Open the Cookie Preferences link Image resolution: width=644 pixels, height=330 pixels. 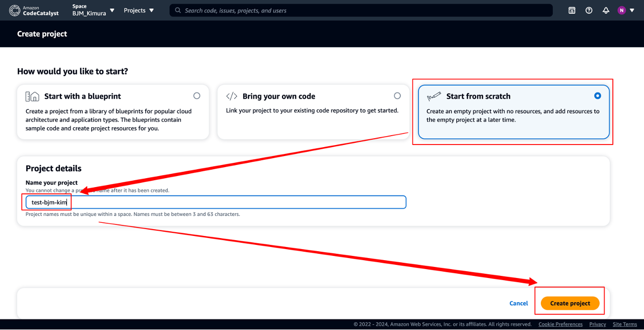(x=560, y=324)
